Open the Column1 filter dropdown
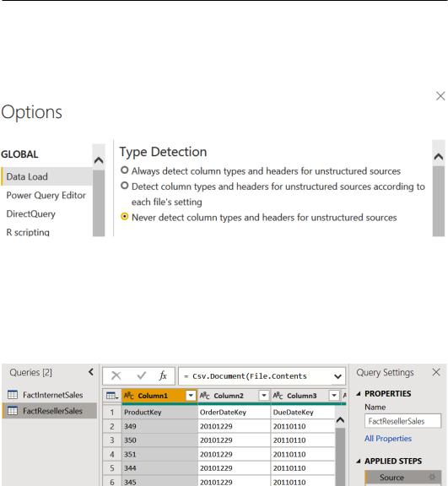 [x=191, y=396]
